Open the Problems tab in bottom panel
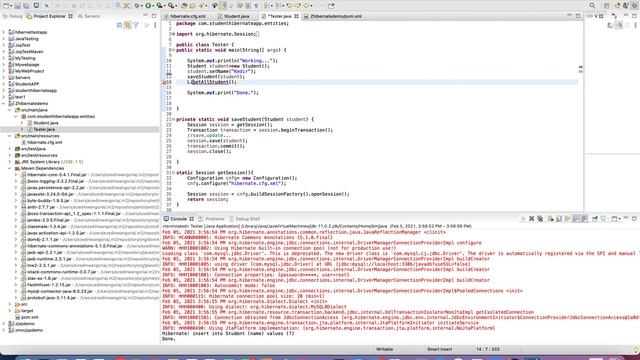 coord(211,219)
